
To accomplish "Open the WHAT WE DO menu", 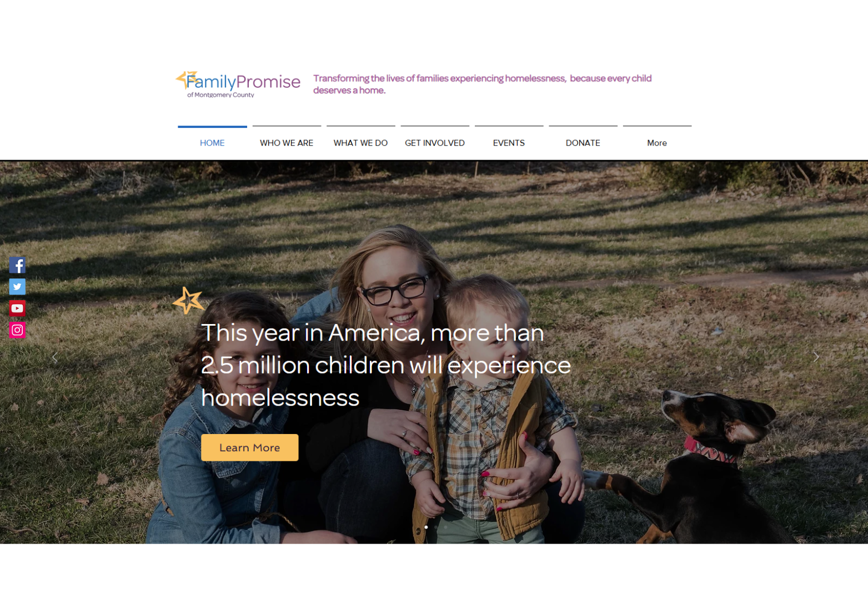I will click(x=360, y=143).
